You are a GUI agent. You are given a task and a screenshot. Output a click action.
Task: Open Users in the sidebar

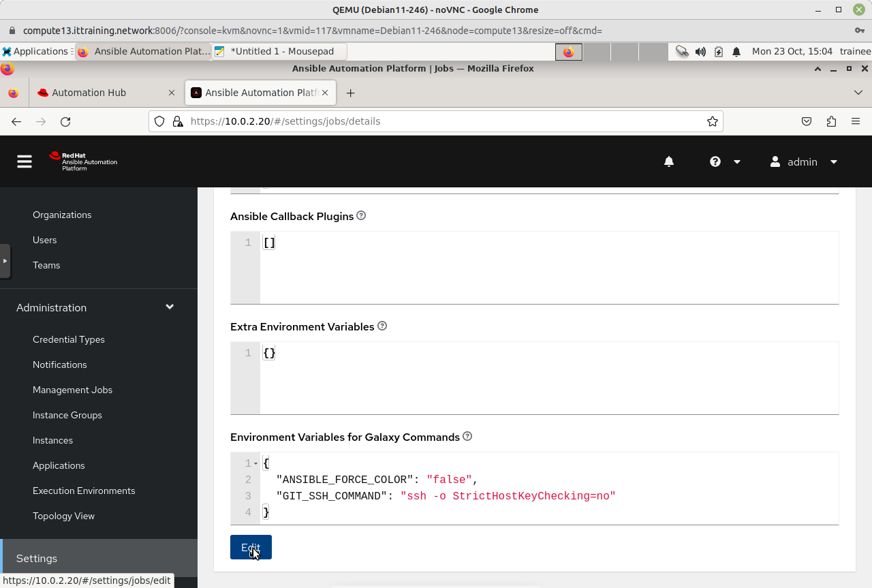coord(45,240)
